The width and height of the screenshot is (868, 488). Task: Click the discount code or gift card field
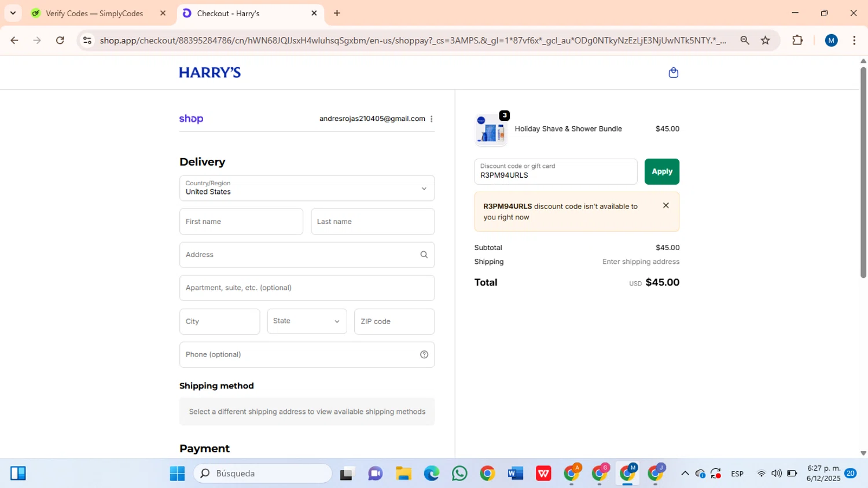(x=556, y=171)
